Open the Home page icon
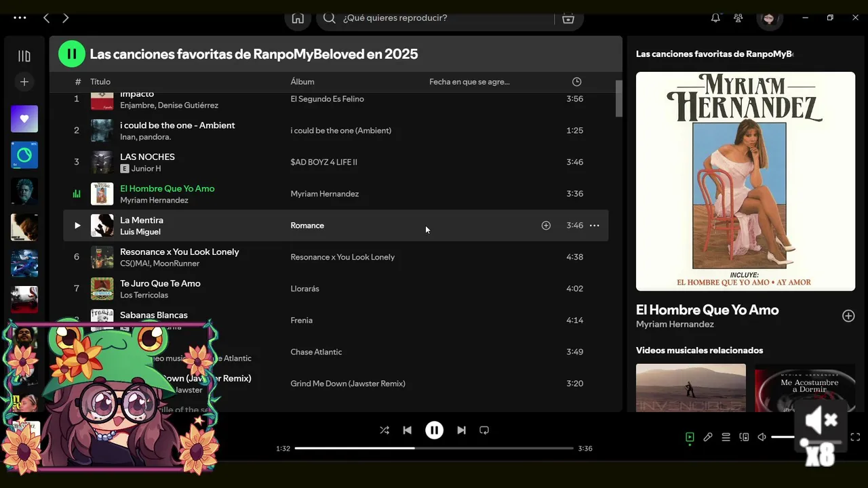Viewport: 868px width, 488px height. click(x=298, y=18)
